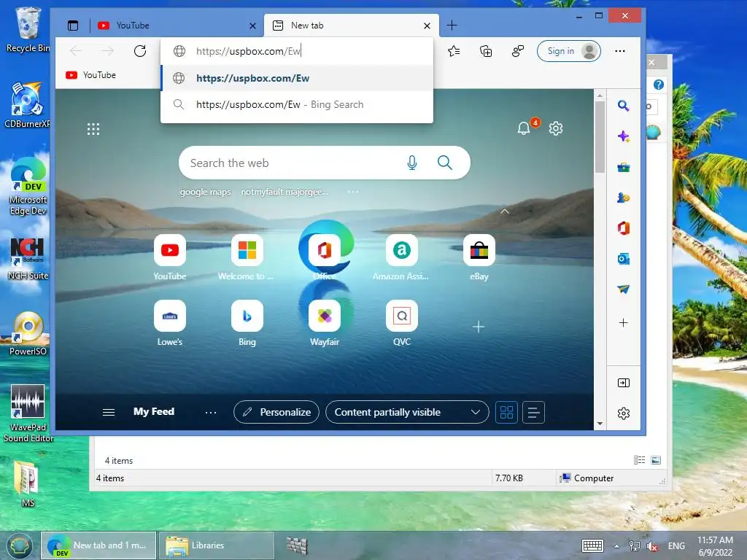Open sidebar Games icon
Screen dimensions: 747x560
coord(623,198)
